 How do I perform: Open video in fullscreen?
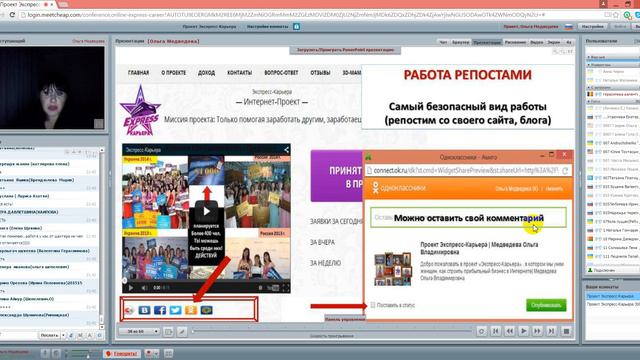pos(286,288)
